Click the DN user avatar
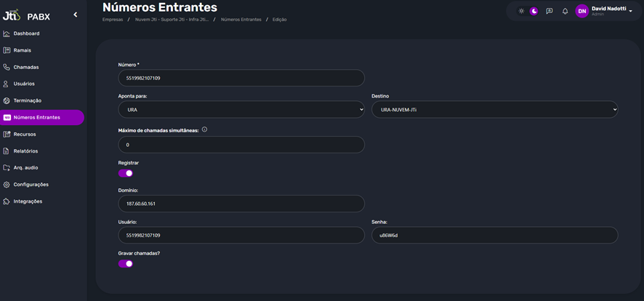 click(x=581, y=11)
